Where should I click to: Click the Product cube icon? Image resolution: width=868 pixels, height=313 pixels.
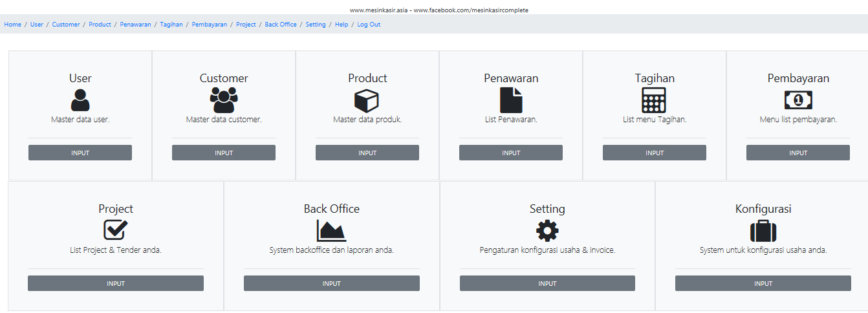367,100
